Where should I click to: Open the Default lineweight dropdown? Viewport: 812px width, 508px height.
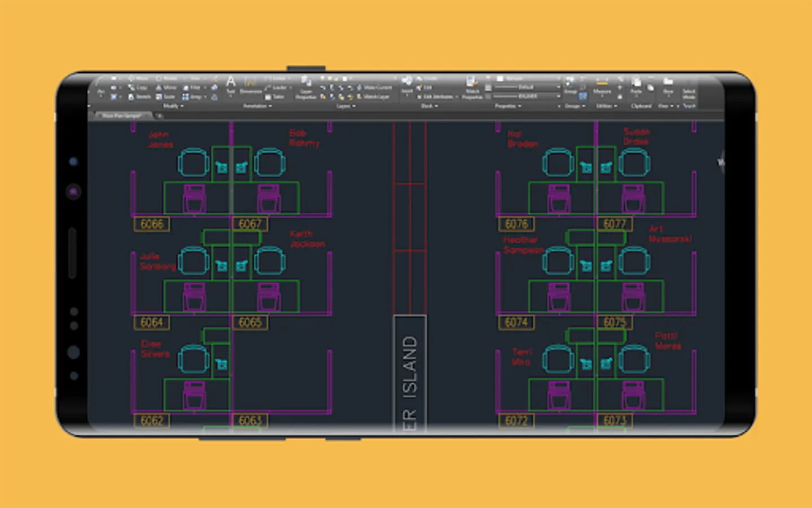[x=528, y=87]
